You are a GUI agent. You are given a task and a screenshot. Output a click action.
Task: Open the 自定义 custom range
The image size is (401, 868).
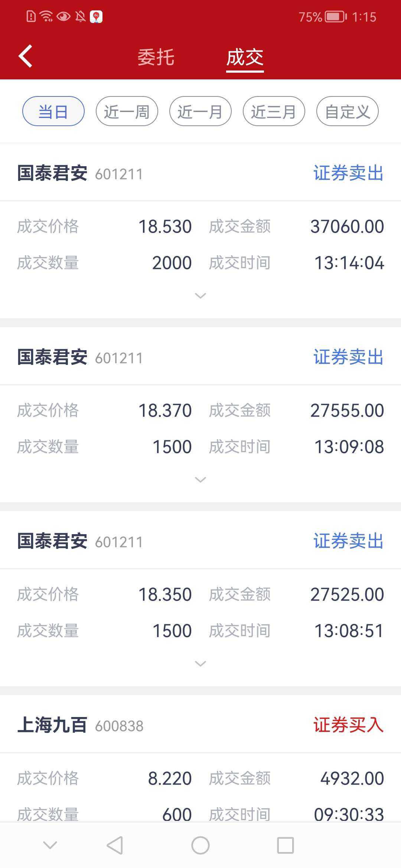347,111
